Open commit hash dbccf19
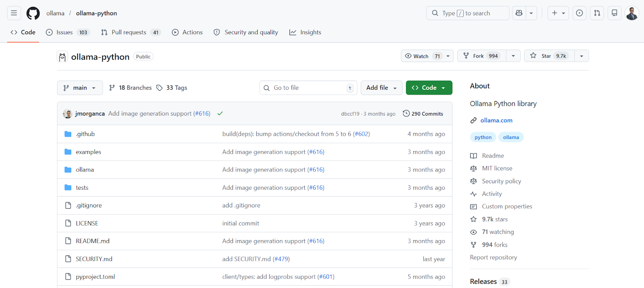 [350, 114]
